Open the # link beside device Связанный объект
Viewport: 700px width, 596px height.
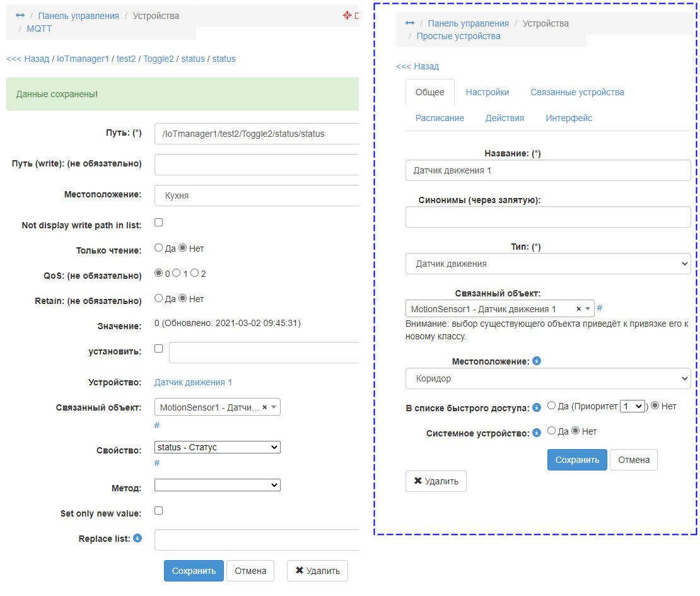pos(600,308)
